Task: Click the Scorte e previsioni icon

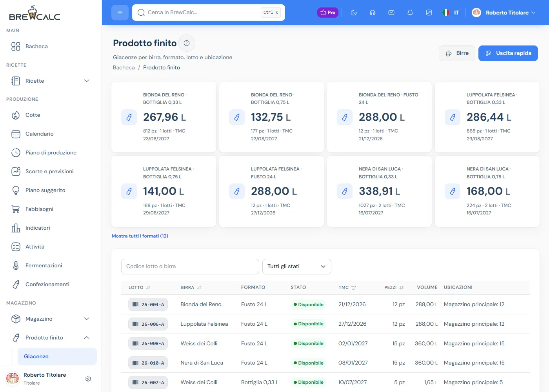Action: tap(16, 171)
